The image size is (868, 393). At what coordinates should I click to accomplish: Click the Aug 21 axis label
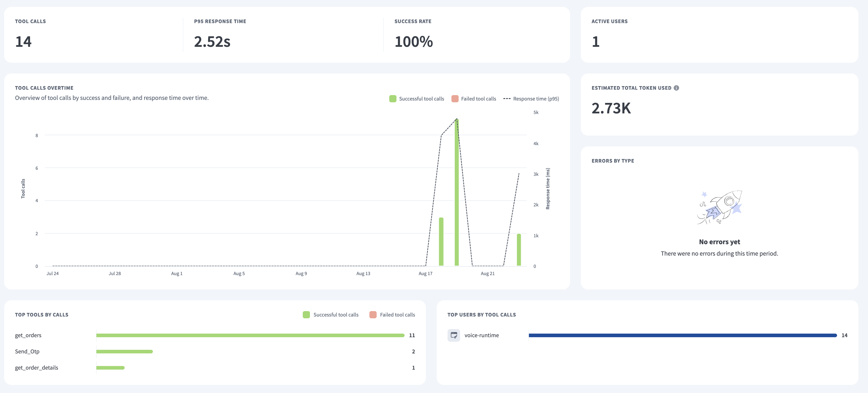[487, 274]
